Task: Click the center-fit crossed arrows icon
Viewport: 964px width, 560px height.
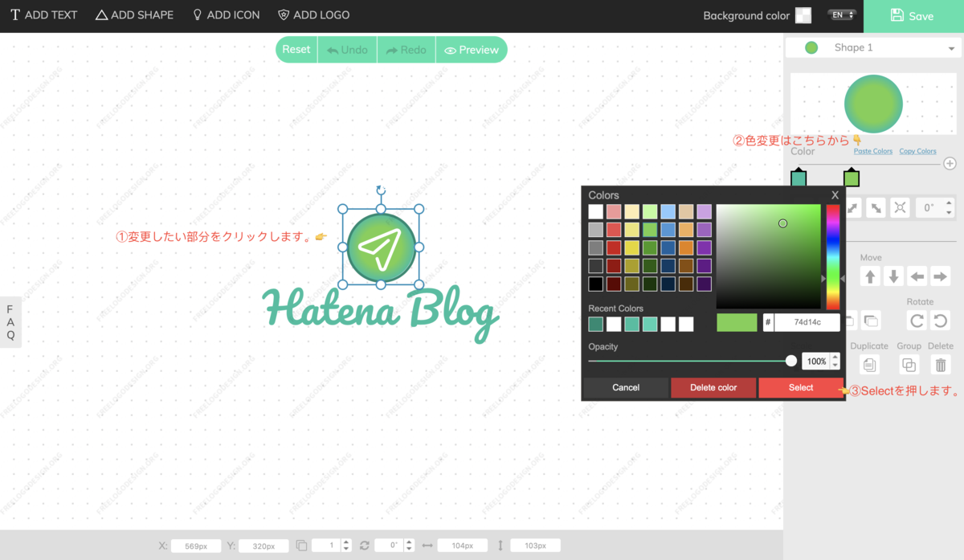Action: 900,207
